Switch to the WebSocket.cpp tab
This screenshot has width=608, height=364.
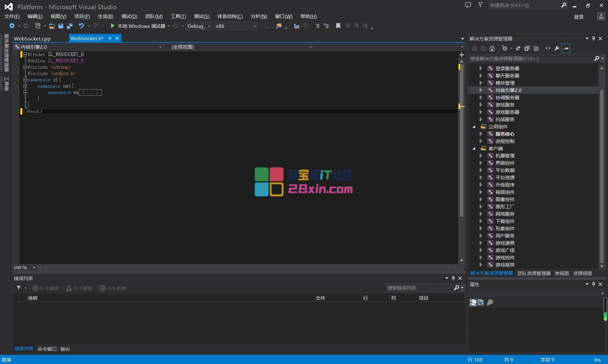32,39
